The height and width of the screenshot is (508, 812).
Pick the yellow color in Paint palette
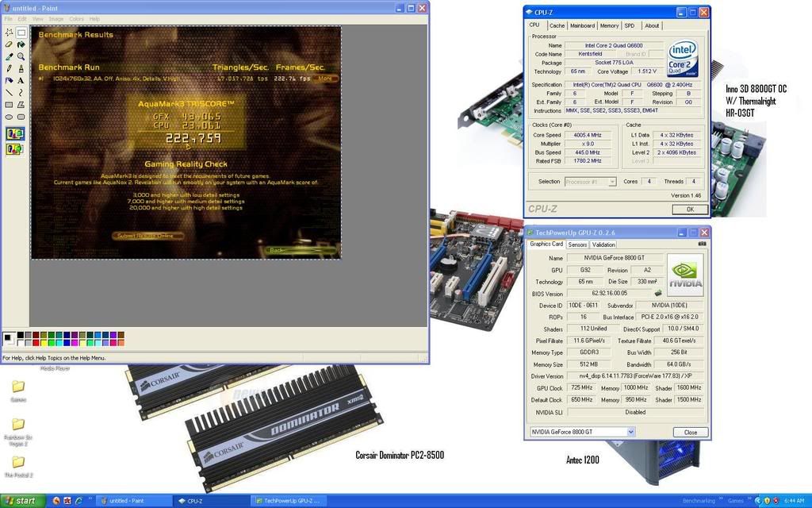[x=44, y=343]
